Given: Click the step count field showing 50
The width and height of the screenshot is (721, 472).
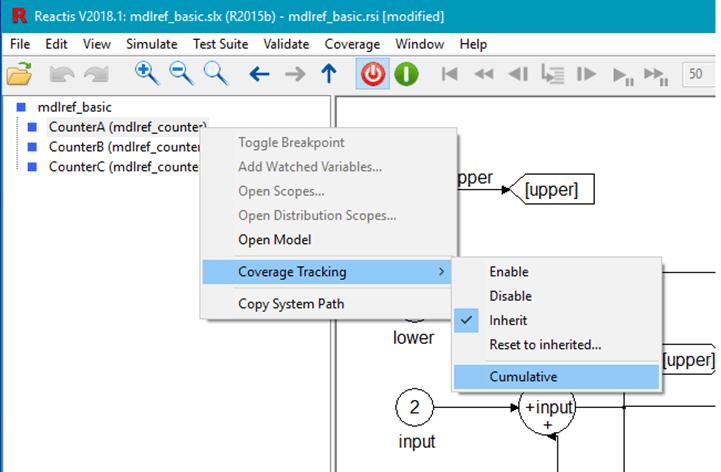Looking at the screenshot, I should (699, 74).
